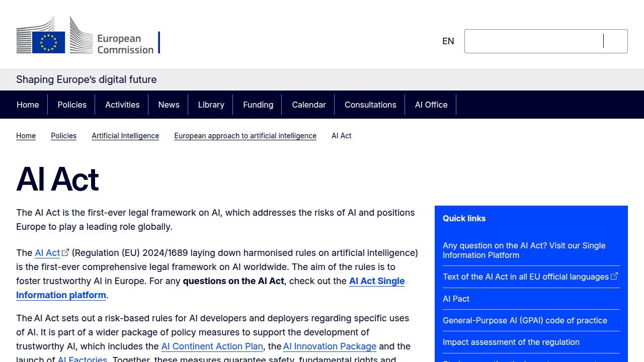644x362 pixels.
Task: Open European approach to artificial intelligence breadcrumb
Action: [246, 136]
